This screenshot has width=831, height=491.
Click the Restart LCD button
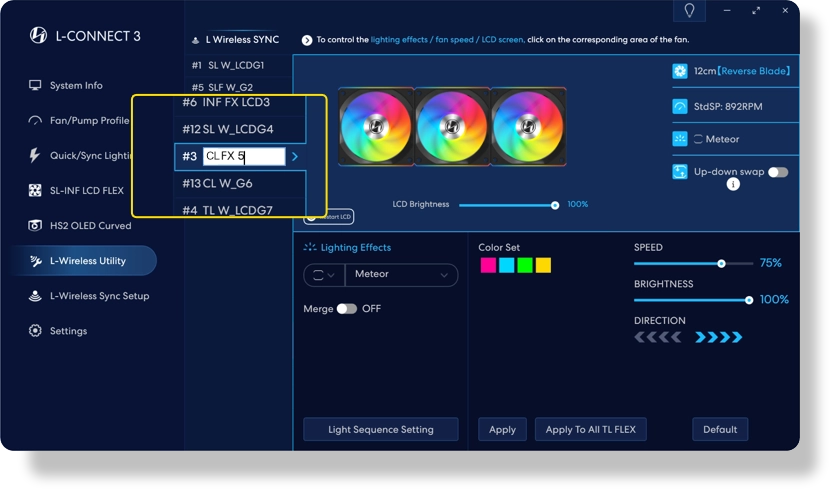tap(329, 216)
